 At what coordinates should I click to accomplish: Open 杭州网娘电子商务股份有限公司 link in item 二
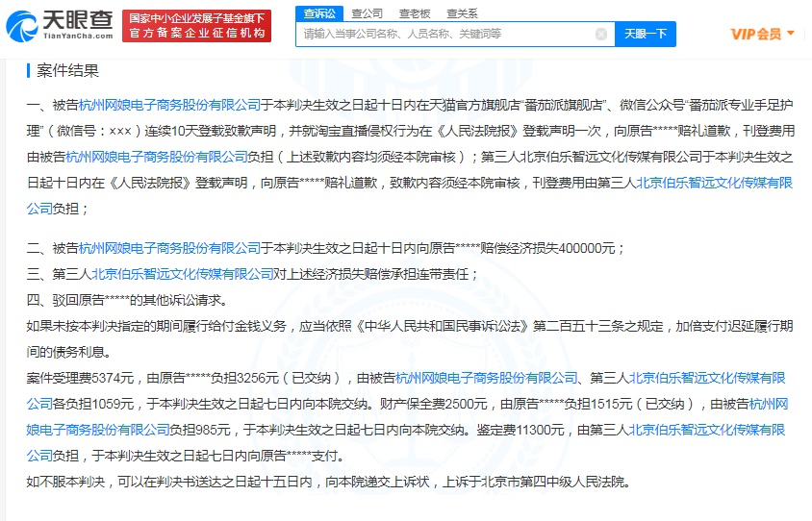169,248
